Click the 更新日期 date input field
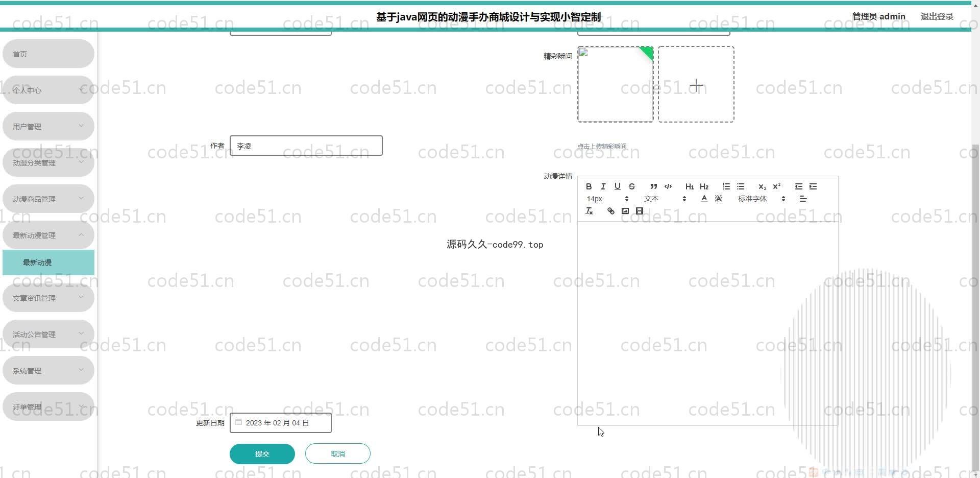Viewport: 980px width, 478px height. tap(281, 423)
